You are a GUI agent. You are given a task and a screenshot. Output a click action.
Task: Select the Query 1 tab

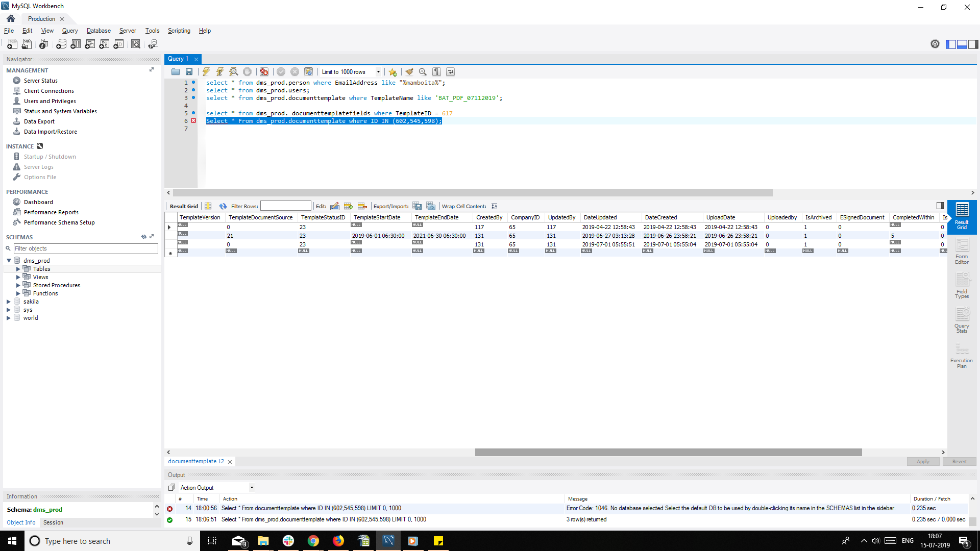coord(178,59)
